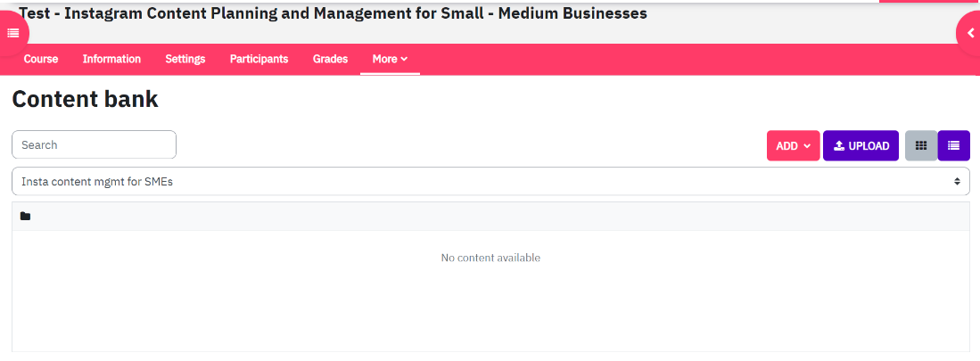
Task: Switch to the Settings tab
Action: coord(185,60)
